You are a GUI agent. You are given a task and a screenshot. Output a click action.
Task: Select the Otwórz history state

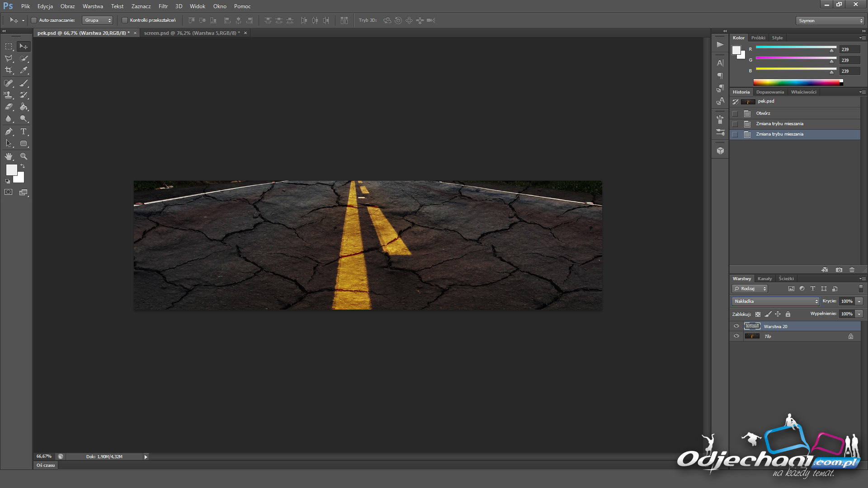(x=795, y=113)
